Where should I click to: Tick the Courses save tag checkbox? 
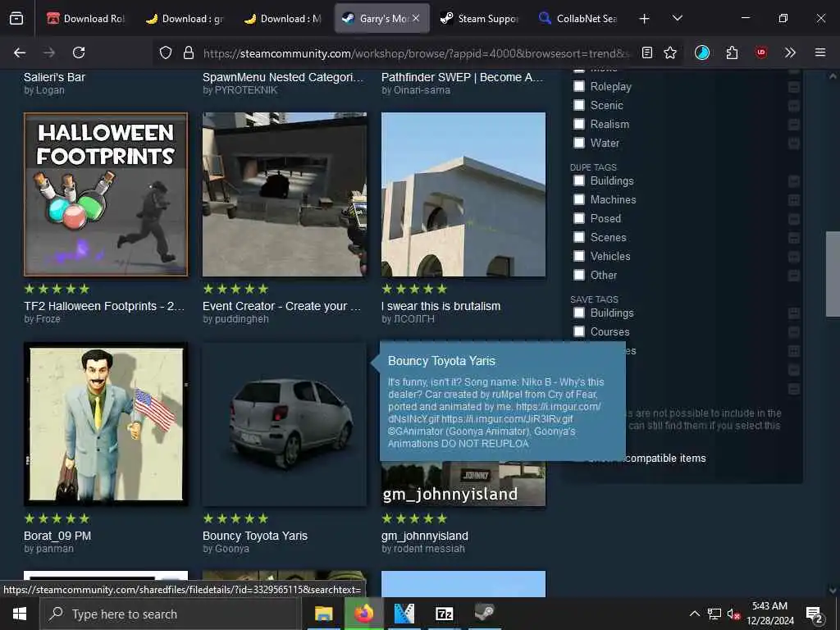click(579, 331)
